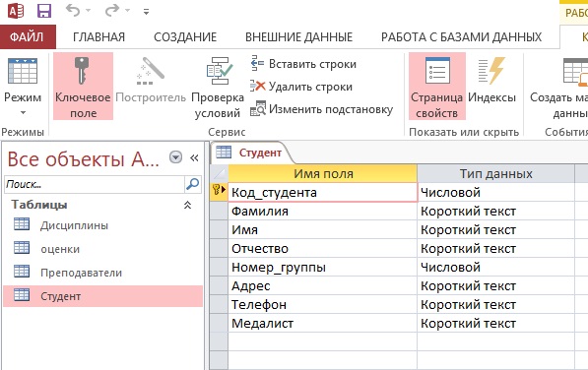The width and height of the screenshot is (588, 370).
Task: Click the Отчество field name cell
Action: point(322,248)
